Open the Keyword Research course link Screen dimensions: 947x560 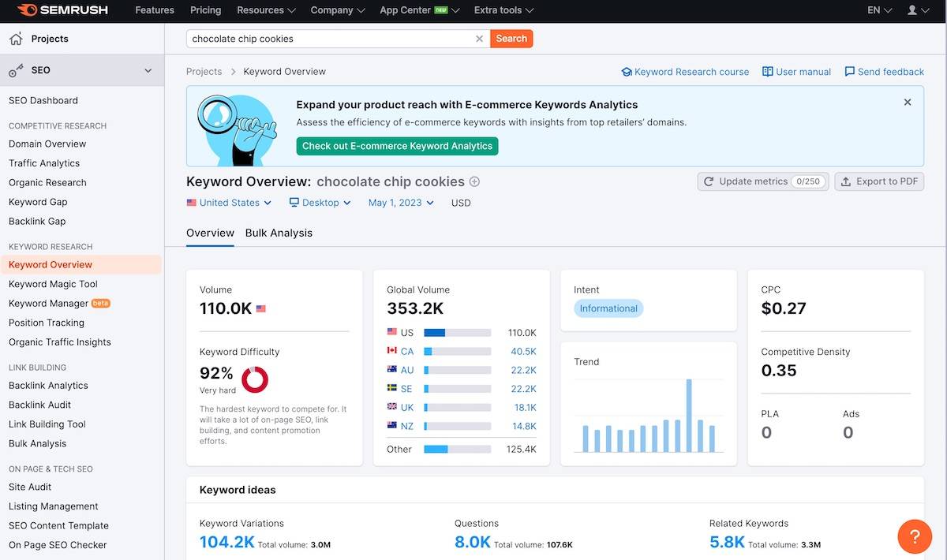click(685, 72)
